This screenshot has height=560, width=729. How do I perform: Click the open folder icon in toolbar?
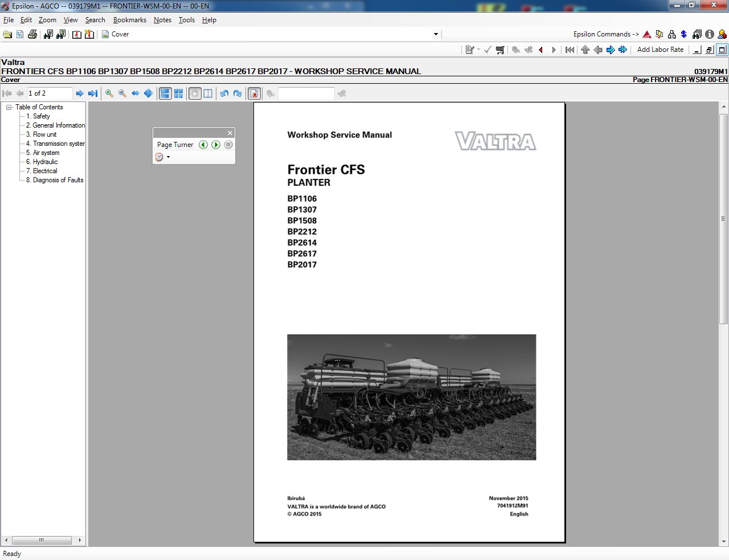7,34
